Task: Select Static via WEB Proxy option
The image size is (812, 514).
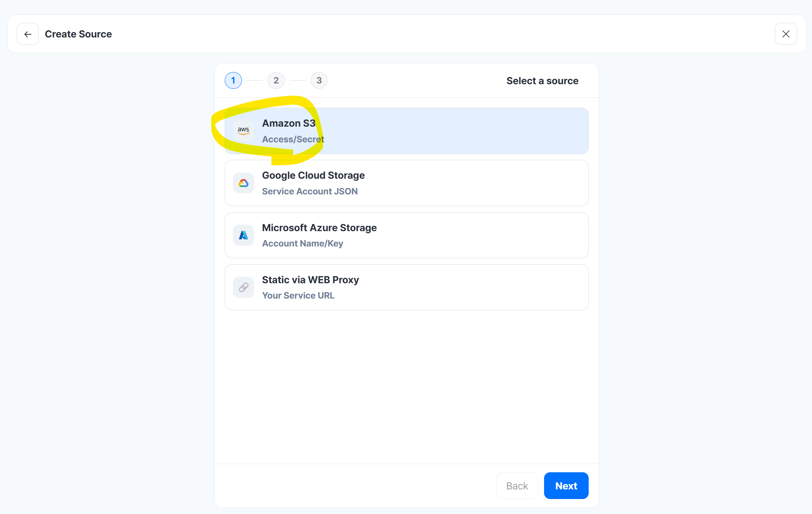Action: tap(406, 287)
